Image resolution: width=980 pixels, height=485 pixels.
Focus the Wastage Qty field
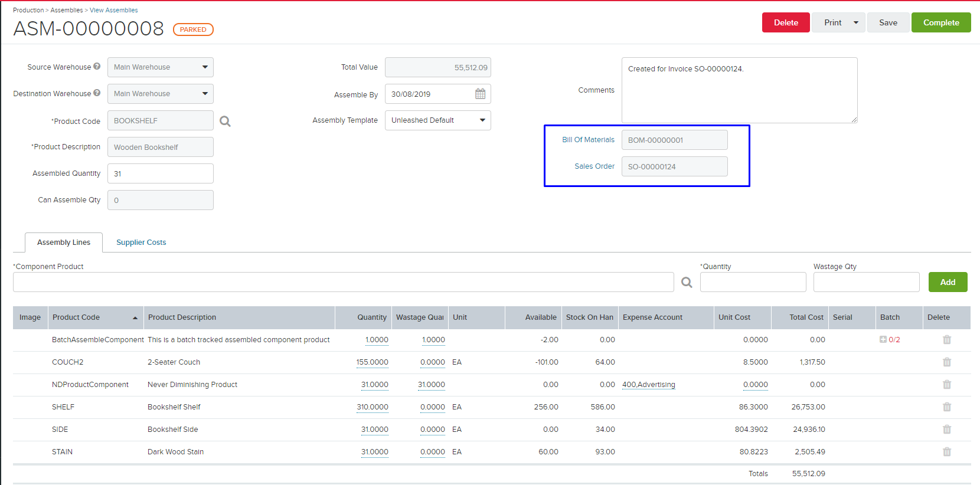(x=867, y=282)
